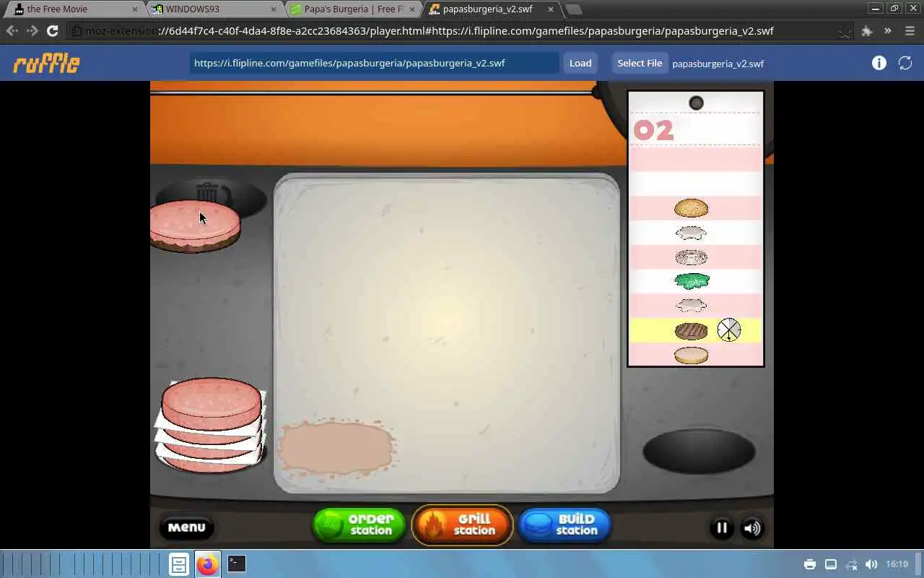Screen dimensions: 924x578
Task: Click the order number 02 on ticket
Action: (653, 130)
